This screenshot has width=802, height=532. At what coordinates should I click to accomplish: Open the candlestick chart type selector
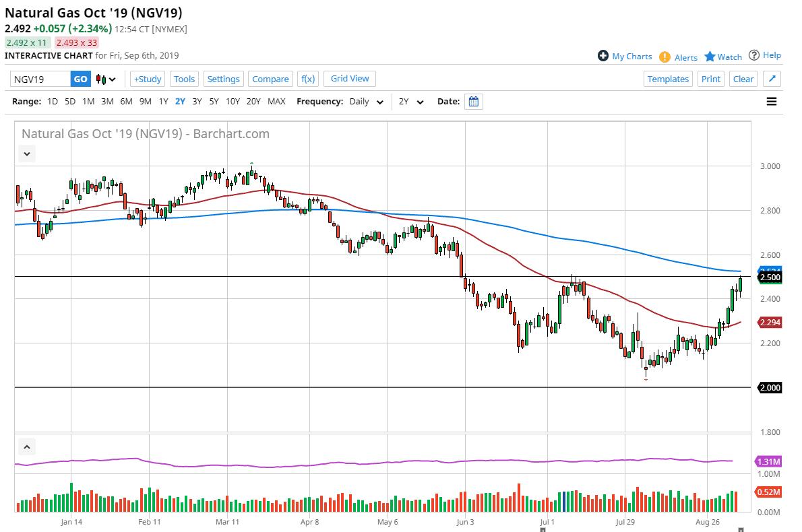click(x=106, y=79)
